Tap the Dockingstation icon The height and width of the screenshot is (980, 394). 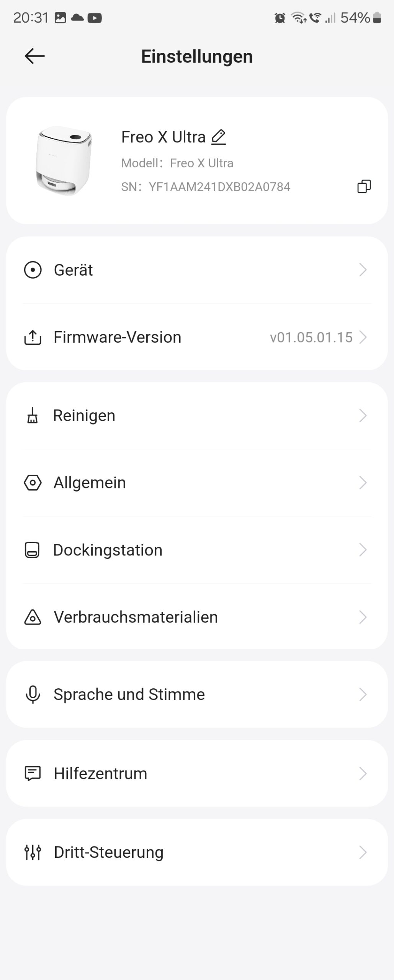[x=32, y=550]
